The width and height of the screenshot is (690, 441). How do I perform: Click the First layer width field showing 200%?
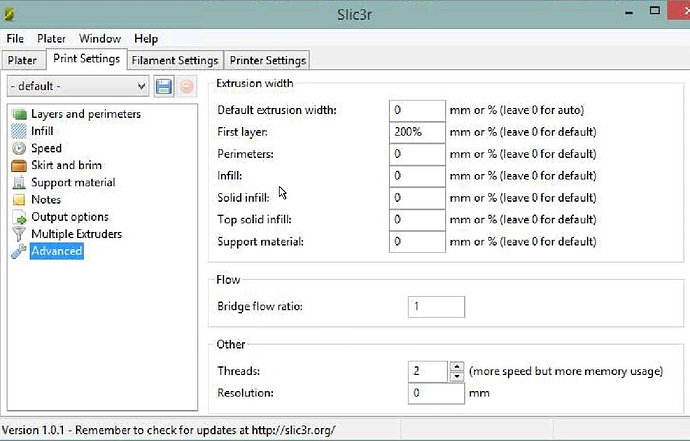[x=417, y=132]
